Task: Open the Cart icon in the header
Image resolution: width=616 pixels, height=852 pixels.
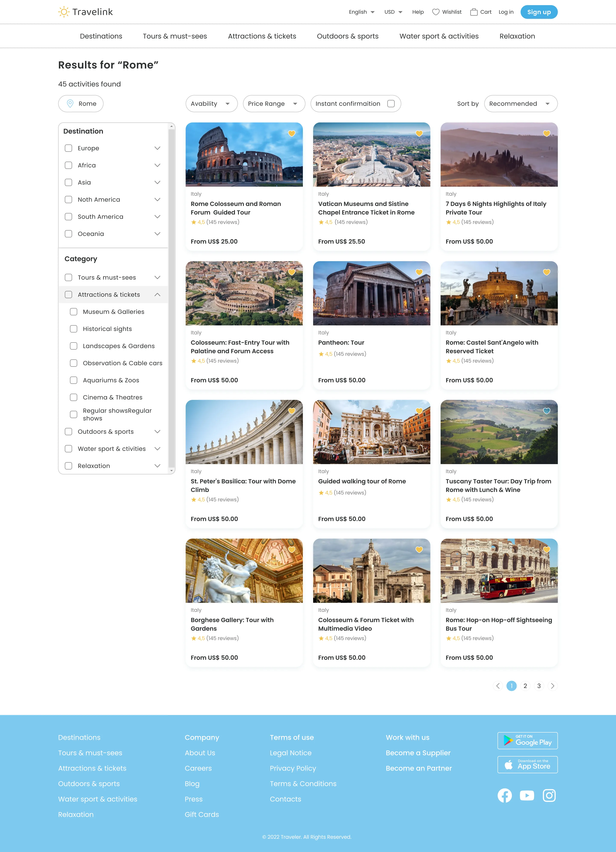Action: [x=474, y=12]
